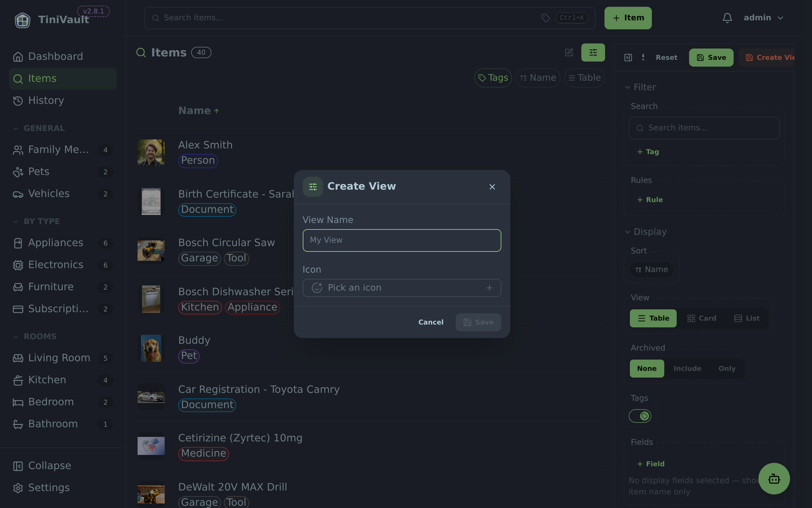Sort by the Name column header
Image resolution: width=812 pixels, height=508 pixels.
(x=198, y=111)
